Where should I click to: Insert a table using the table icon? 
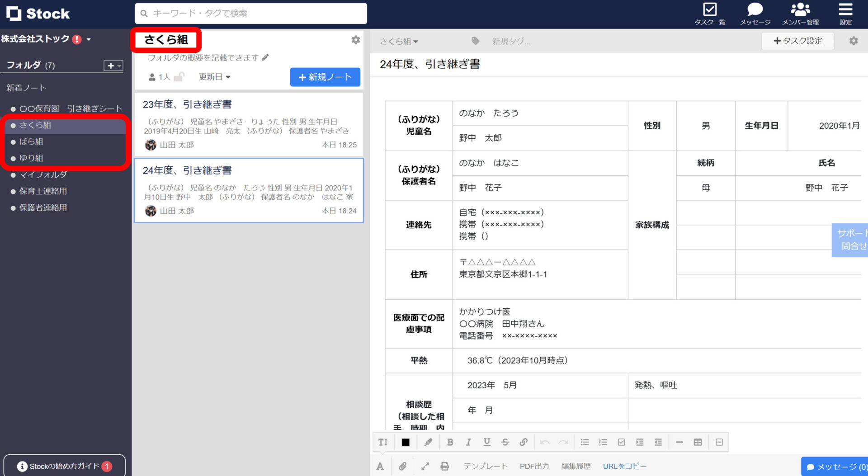click(698, 442)
